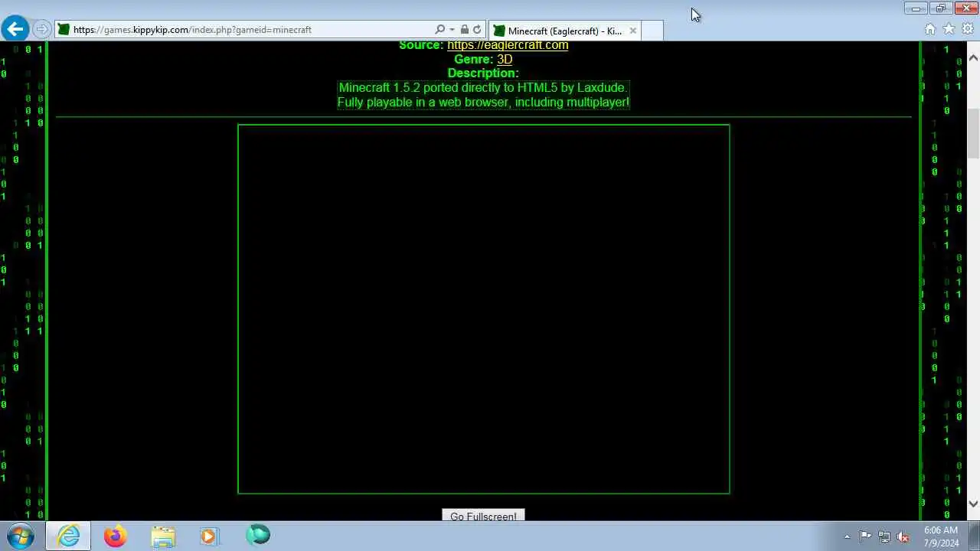Click the 'Minecraft 1.5.2 ported directly' description text
The image size is (980, 551).
pos(482,88)
